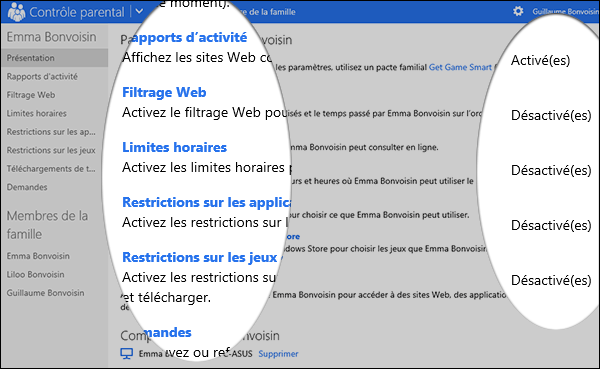
Task: Click the family Contrôle parental logo icon
Action: (16, 12)
